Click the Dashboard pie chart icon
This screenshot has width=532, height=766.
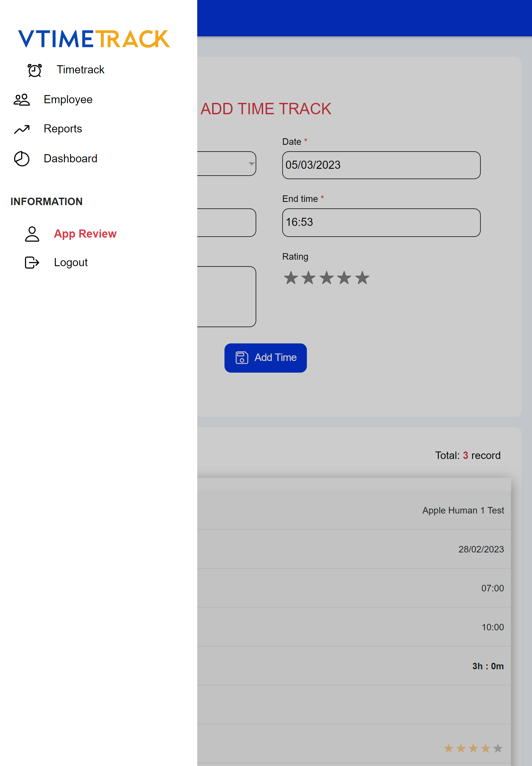pyautogui.click(x=22, y=158)
